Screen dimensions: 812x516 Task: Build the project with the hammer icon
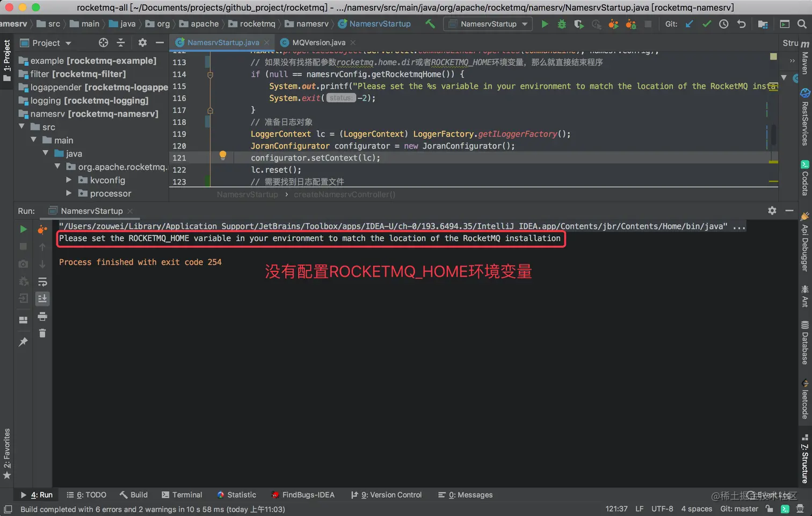(x=430, y=24)
